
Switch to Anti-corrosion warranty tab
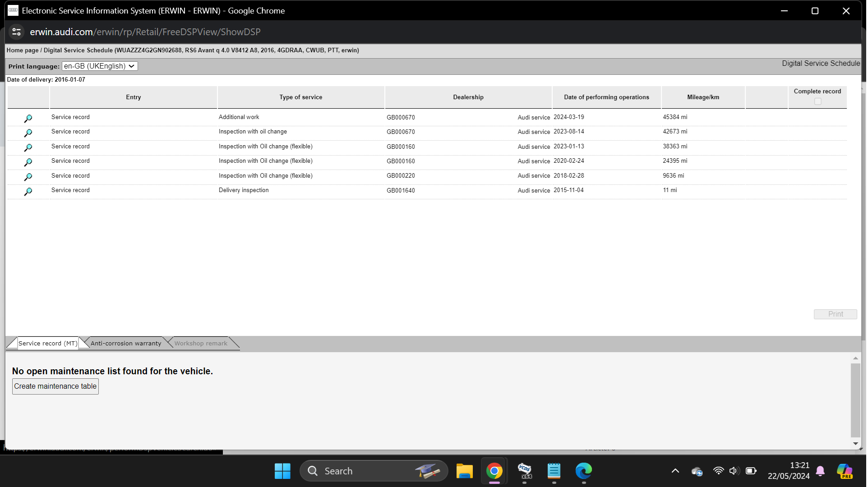126,344
